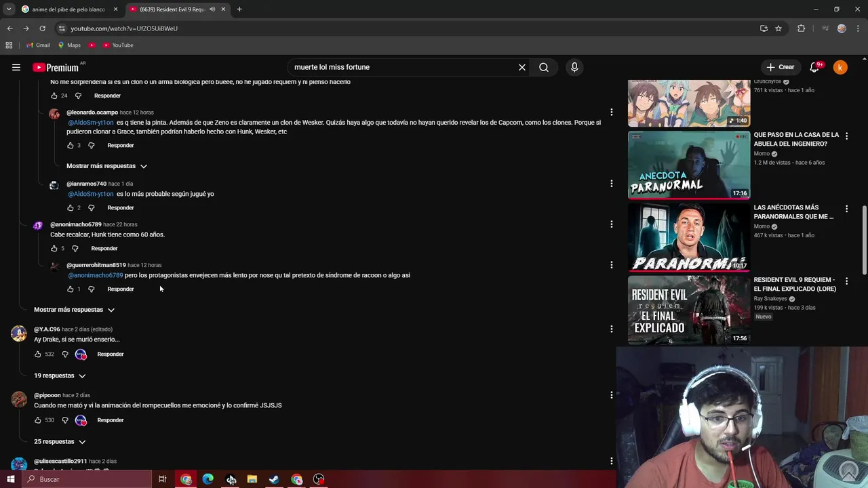Reply to ianramos740's comment
The image size is (868, 488).
point(121,207)
